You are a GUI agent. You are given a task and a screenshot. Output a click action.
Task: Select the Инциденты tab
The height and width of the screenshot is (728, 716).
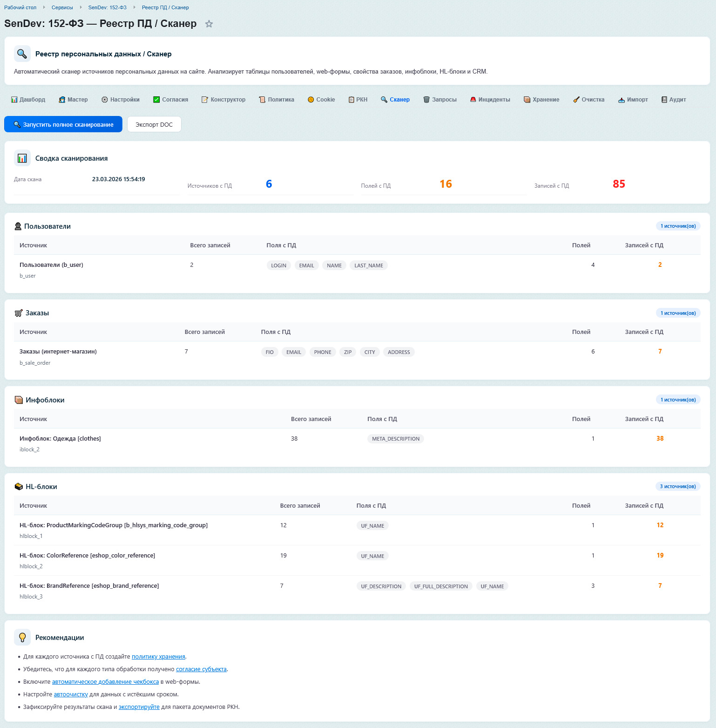coord(490,100)
